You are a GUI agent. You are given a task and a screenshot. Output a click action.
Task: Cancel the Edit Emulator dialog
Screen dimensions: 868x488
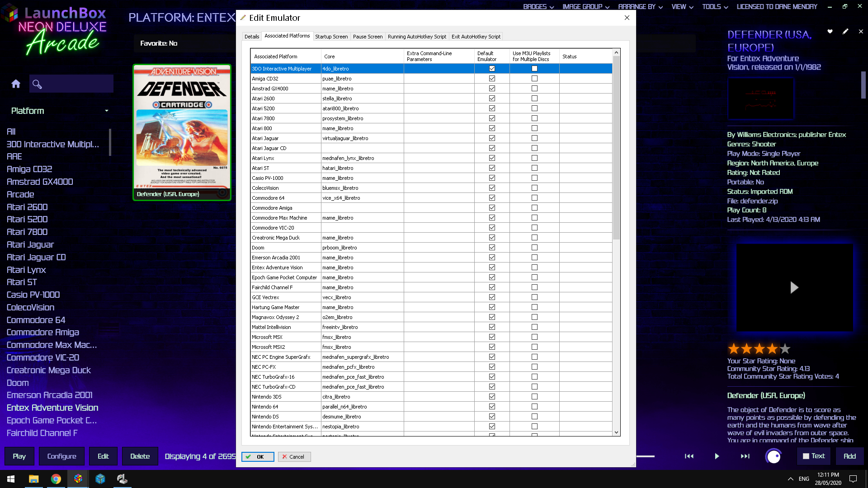coord(294,457)
